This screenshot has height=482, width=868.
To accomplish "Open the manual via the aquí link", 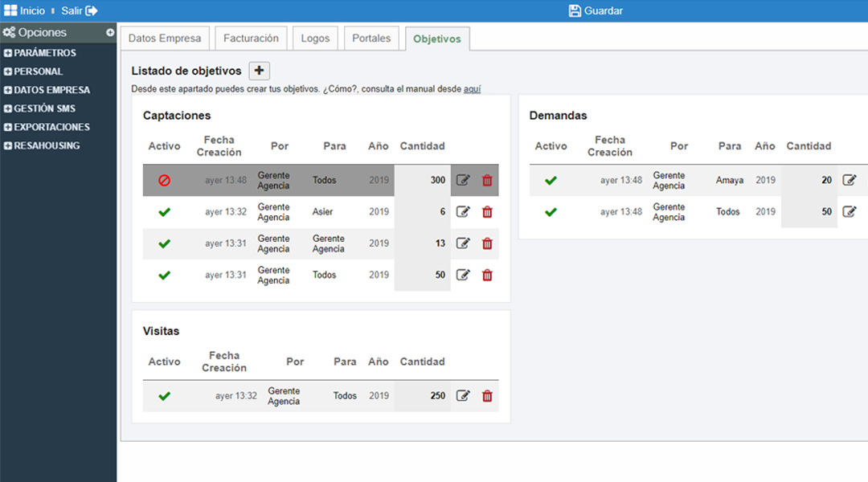I will pyautogui.click(x=473, y=89).
